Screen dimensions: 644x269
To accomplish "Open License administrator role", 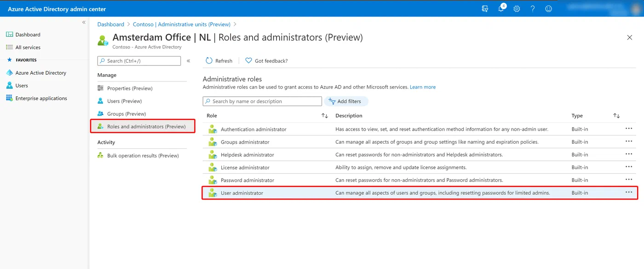I will click(x=245, y=168).
